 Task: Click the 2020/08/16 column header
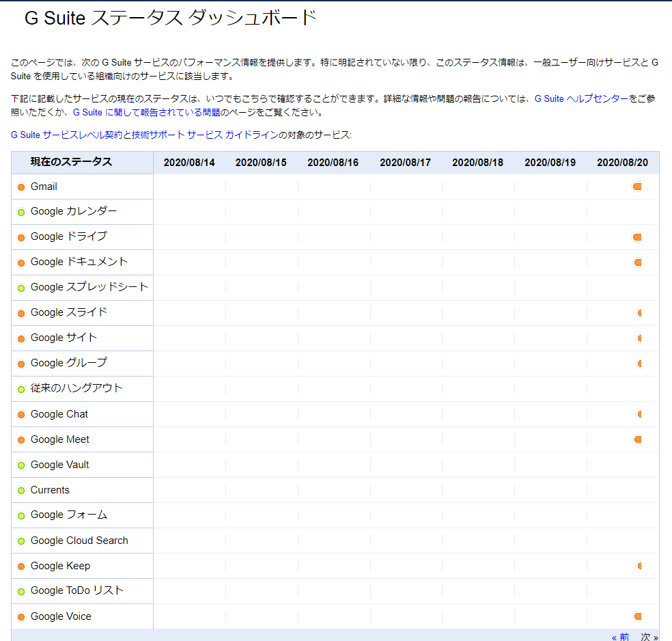coord(333,163)
